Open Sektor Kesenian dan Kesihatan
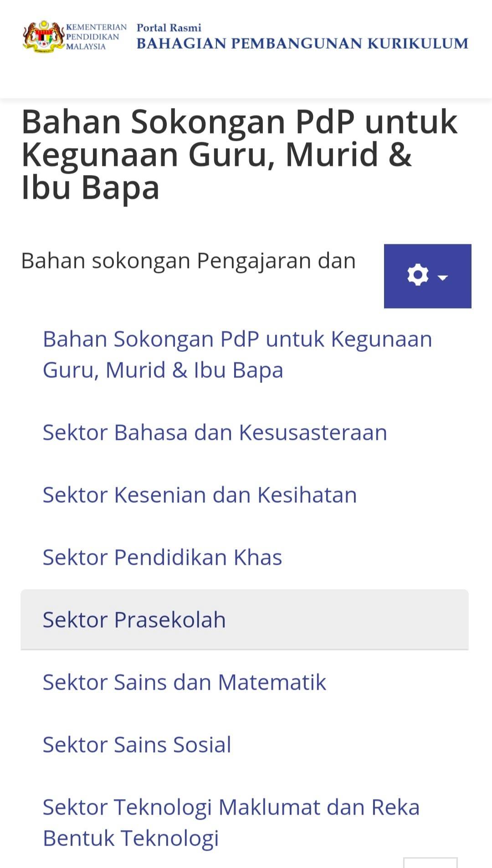This screenshot has width=492, height=868. coord(200,495)
